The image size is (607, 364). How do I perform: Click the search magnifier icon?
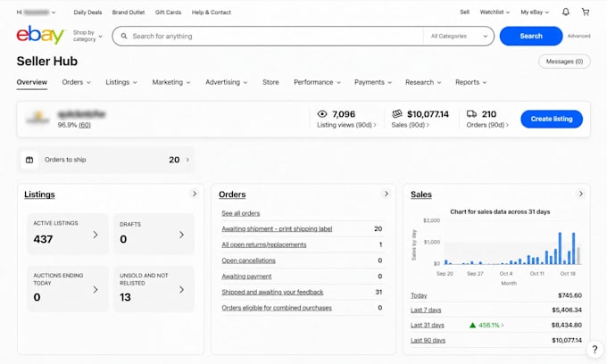(124, 36)
